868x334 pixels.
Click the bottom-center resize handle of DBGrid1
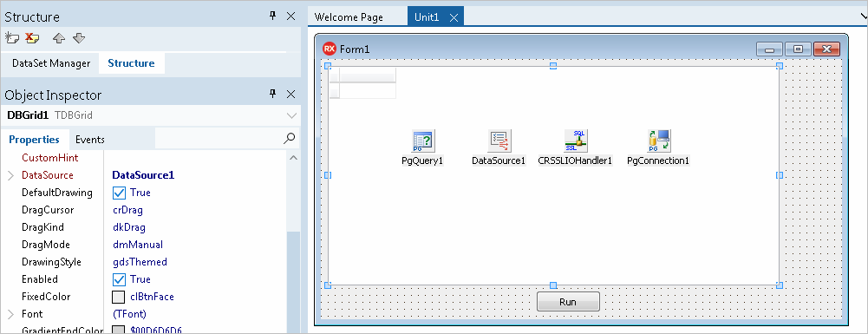coord(553,285)
